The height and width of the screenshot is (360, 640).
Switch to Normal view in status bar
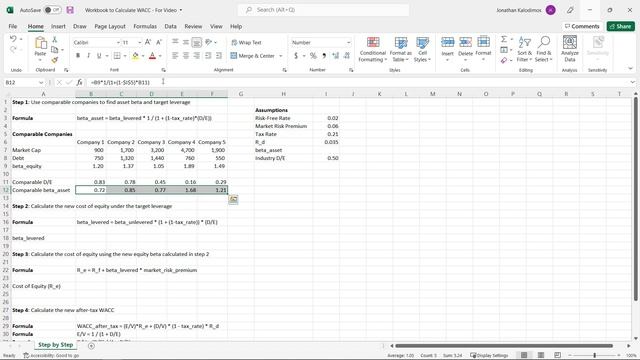pyautogui.click(x=524, y=355)
